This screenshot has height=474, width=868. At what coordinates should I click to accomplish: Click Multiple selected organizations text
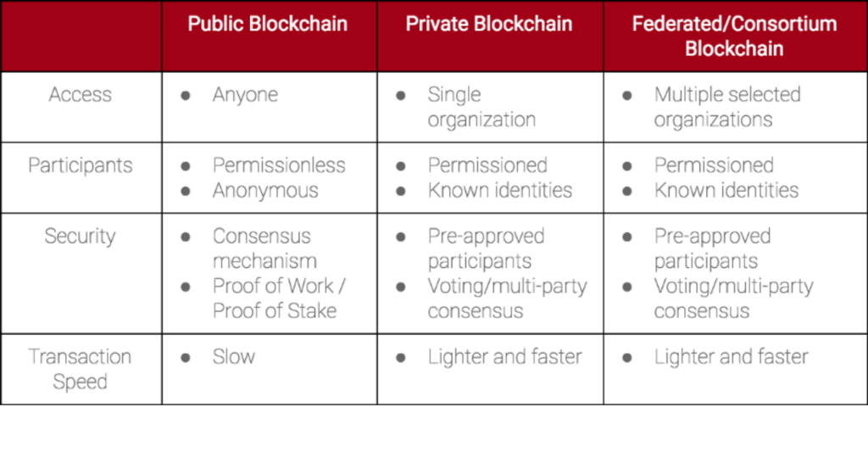pos(727,107)
